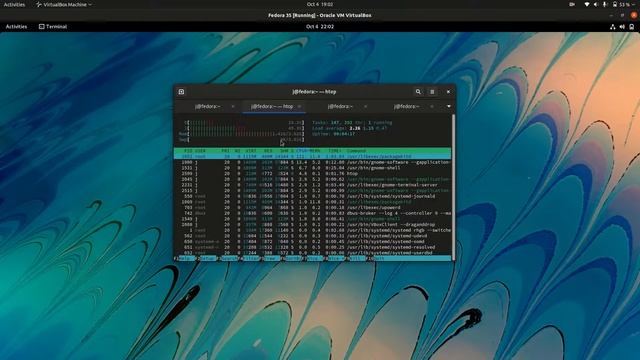Click the Swp usage meter bar
The height and width of the screenshot is (360, 640).
click(x=242, y=140)
